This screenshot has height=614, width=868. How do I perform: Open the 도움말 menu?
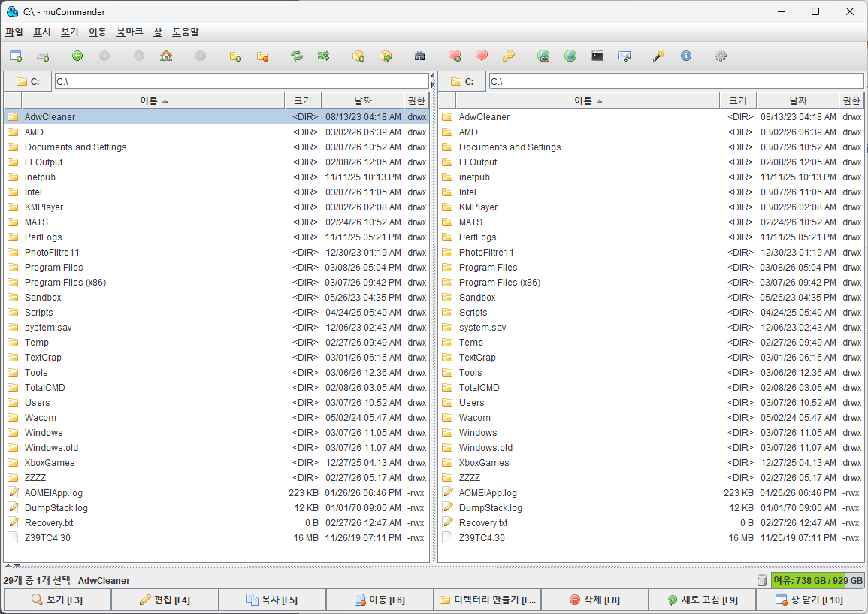pos(186,32)
